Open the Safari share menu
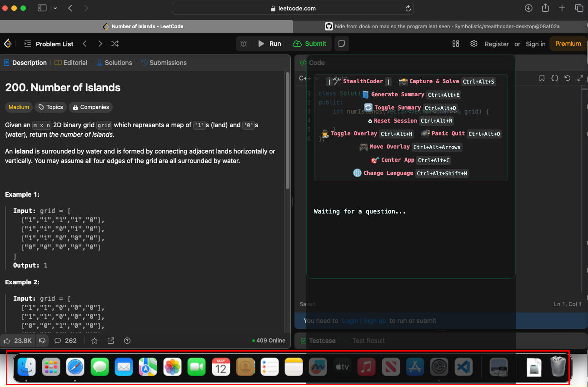This screenshot has width=588, height=387. [545, 8]
